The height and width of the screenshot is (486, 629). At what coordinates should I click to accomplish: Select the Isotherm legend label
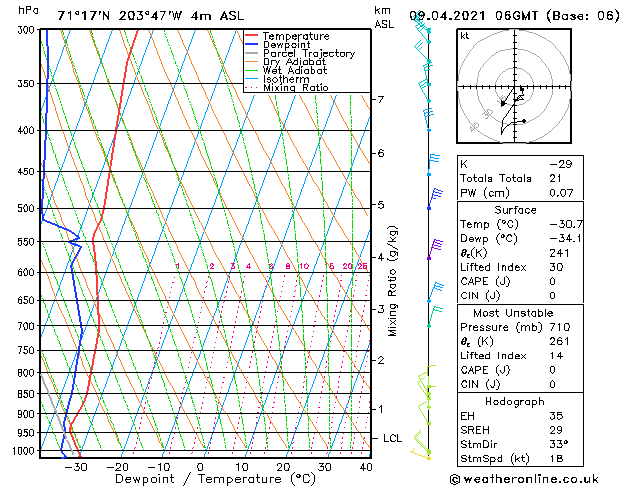[x=286, y=79]
